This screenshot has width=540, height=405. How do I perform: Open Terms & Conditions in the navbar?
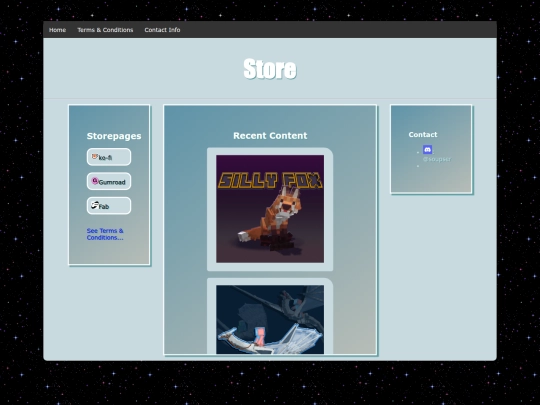click(x=105, y=30)
